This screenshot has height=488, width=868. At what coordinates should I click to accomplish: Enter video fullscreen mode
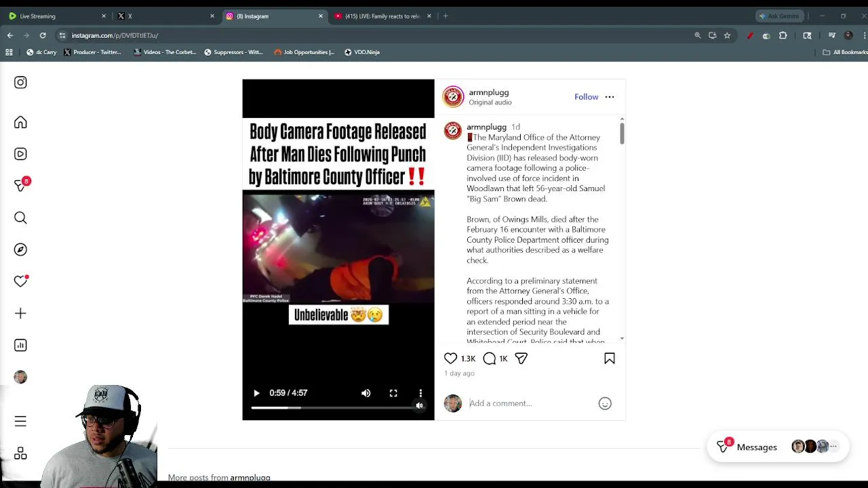click(x=393, y=393)
